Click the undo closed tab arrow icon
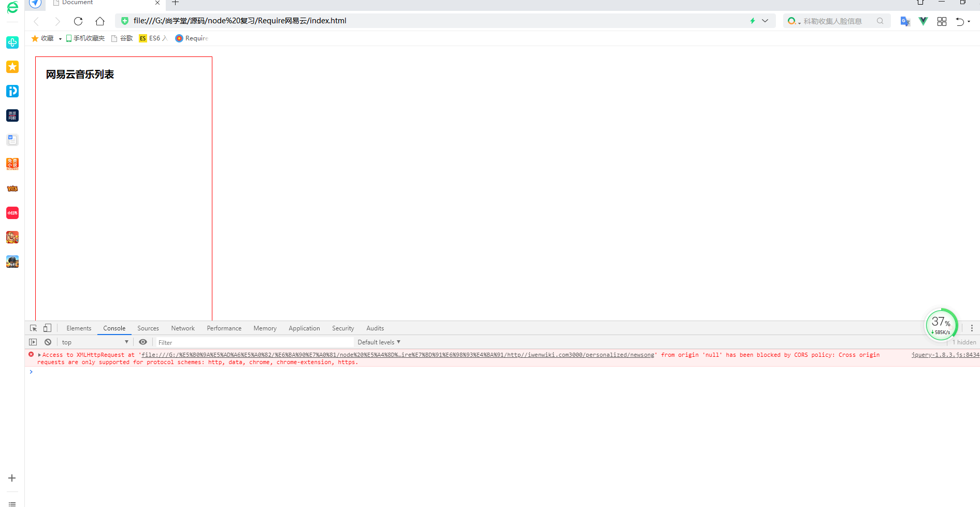980x507 pixels. (960, 21)
